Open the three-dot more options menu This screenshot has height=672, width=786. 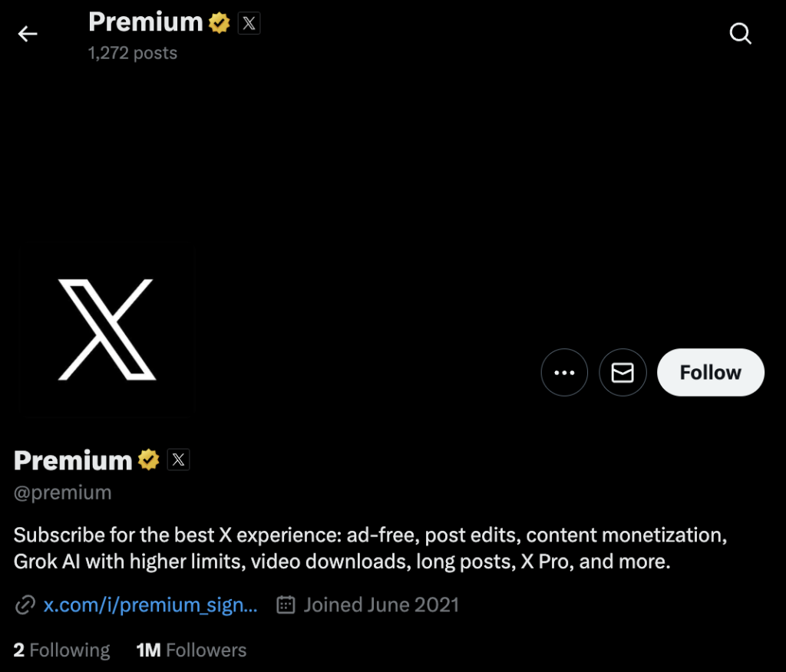tap(564, 373)
